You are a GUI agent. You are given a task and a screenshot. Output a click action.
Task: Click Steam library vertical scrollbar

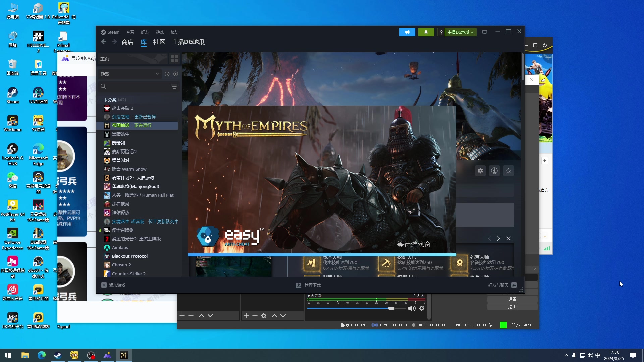(x=522, y=67)
